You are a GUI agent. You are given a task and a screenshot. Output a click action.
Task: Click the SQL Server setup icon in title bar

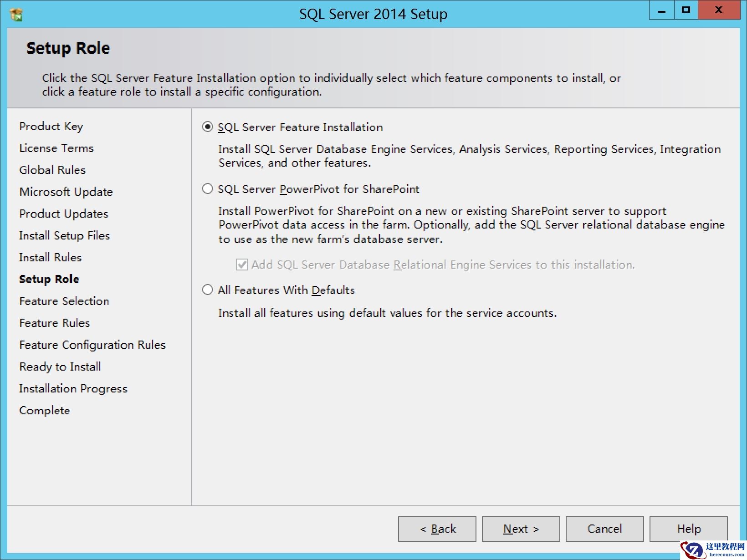[15, 14]
